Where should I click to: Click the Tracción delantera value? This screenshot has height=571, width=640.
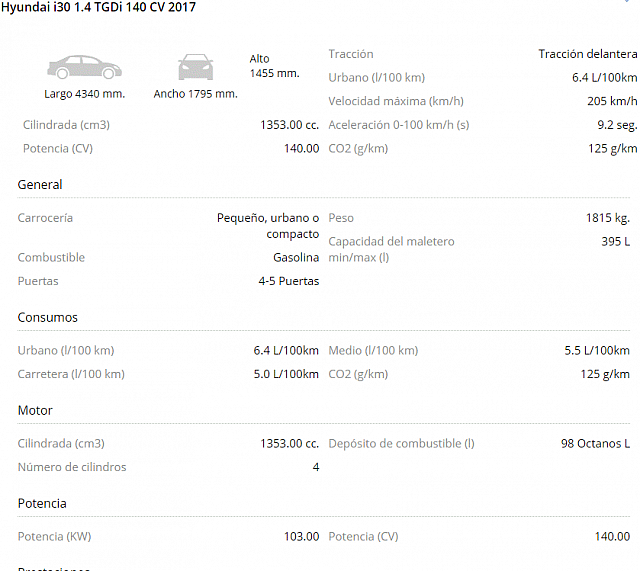coord(588,54)
